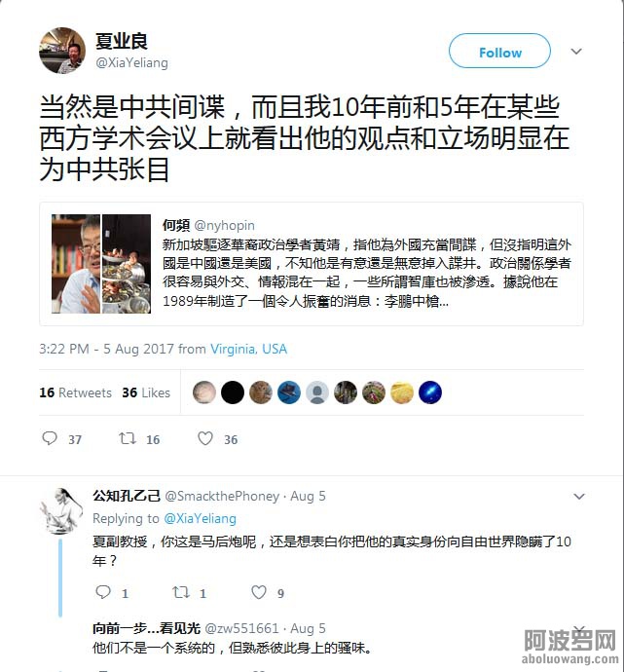Screen dimensions: 624x672
Task: Open 夏业良's profile picture
Action: pos(62,51)
